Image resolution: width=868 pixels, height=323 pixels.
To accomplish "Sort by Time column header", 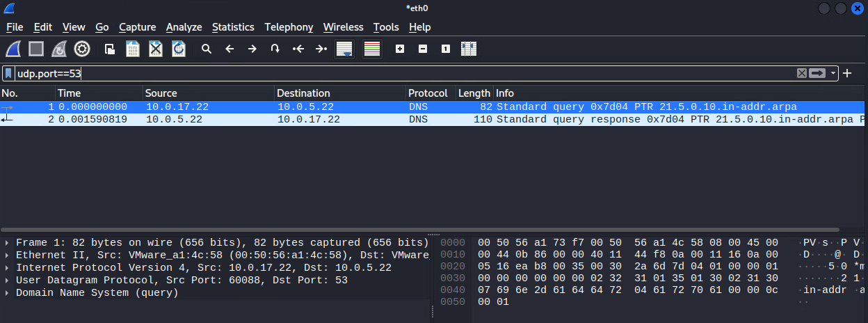I will 99,93.
